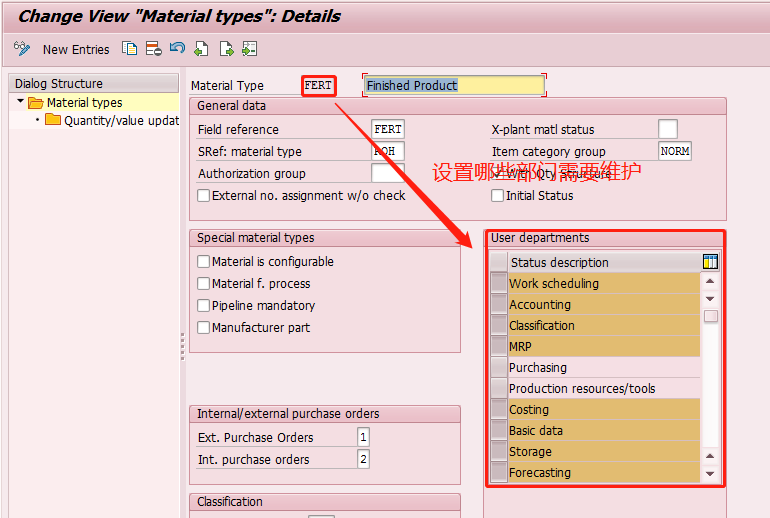
Task: Click the SRef: material type field
Action: (x=388, y=151)
